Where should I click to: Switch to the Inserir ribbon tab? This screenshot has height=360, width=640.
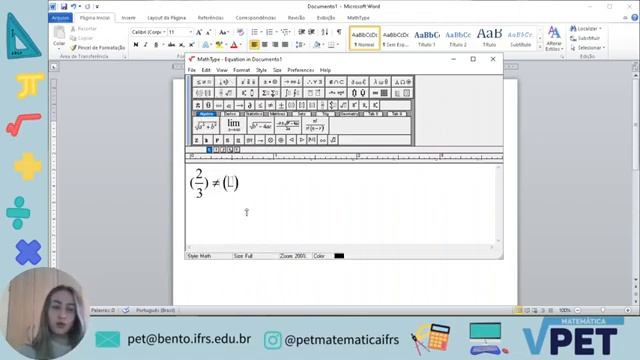point(129,18)
